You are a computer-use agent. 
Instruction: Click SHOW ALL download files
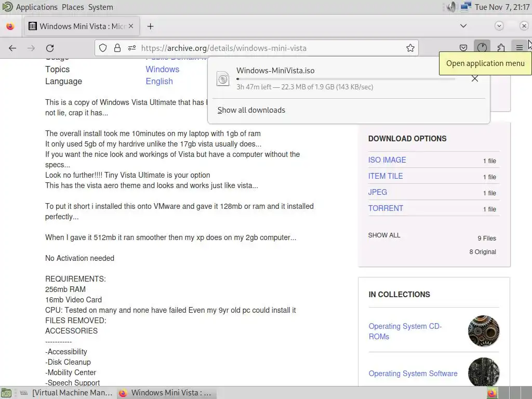pos(384,235)
